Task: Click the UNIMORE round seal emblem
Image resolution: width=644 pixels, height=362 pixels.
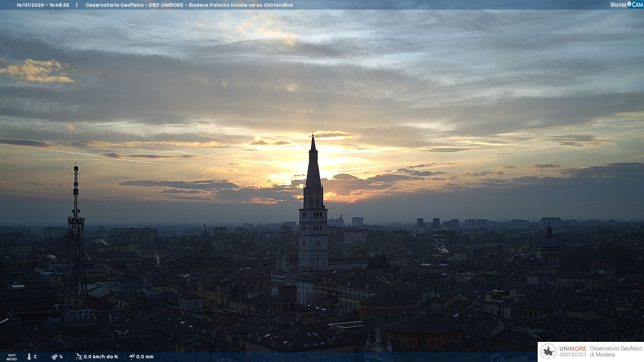Action: pos(549,352)
